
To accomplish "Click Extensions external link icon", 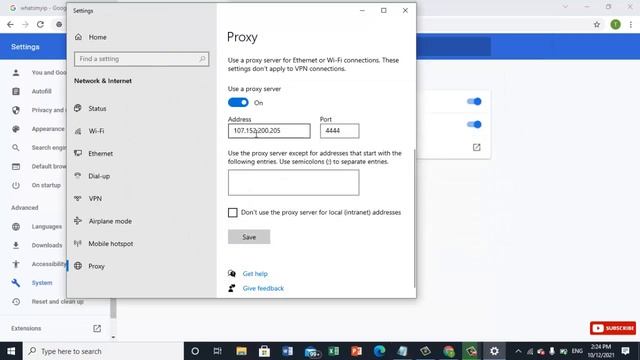I will pos(97,329).
